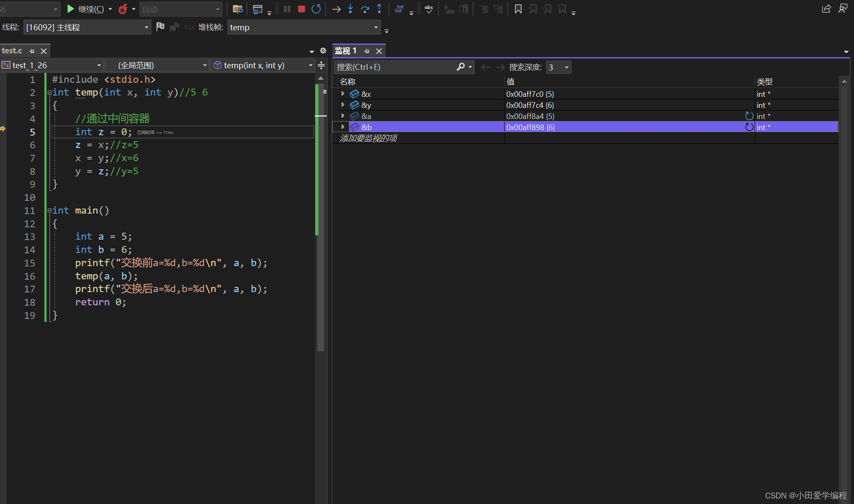Click the Show Next Statement arrow
854x504 pixels.
point(336,9)
